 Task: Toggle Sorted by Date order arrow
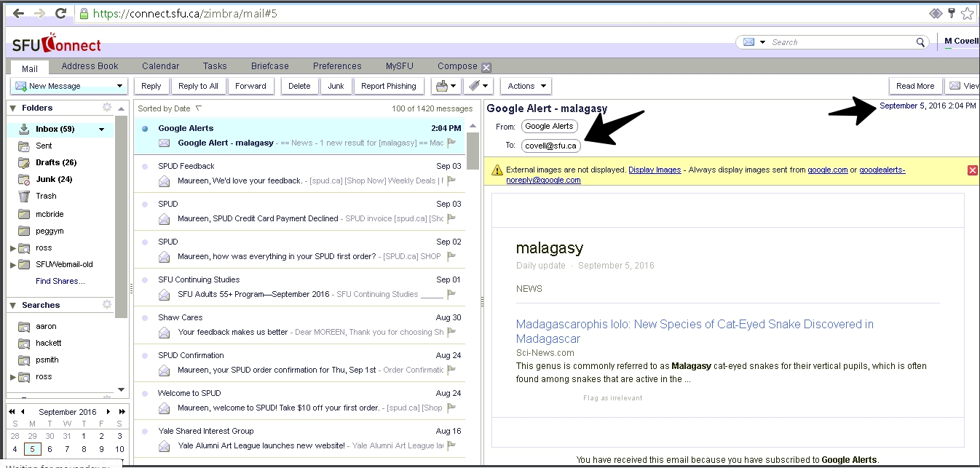click(199, 108)
